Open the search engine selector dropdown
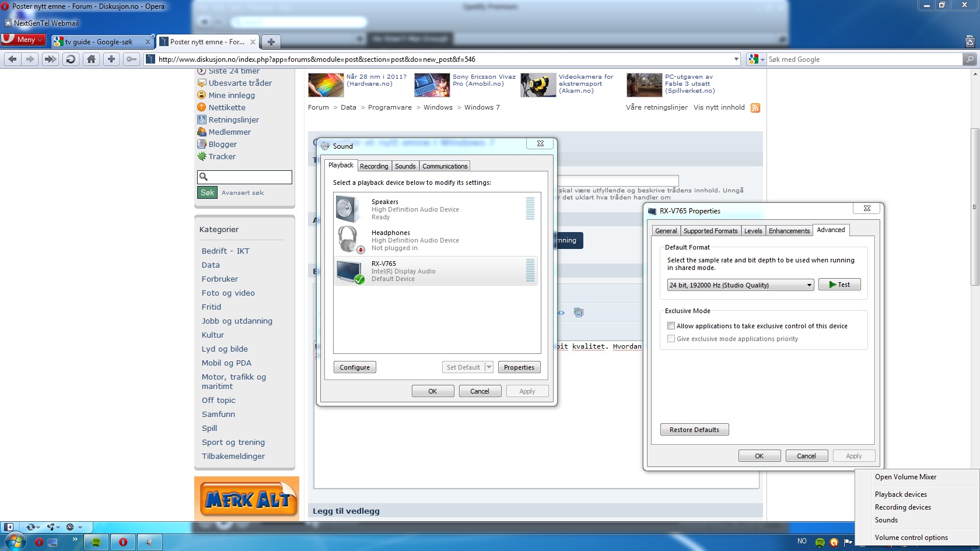 tap(756, 59)
